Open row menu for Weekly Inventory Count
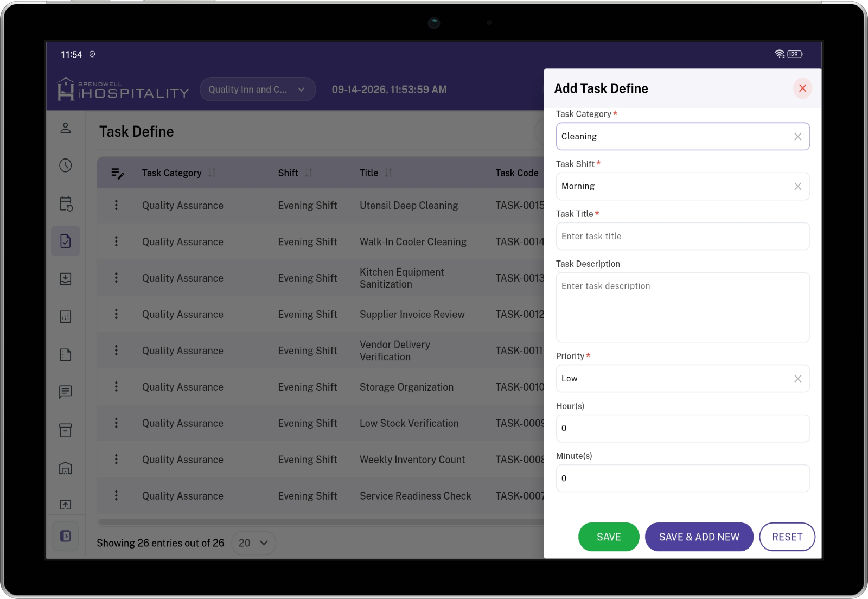Viewport: 868px width, 599px height. tap(116, 459)
